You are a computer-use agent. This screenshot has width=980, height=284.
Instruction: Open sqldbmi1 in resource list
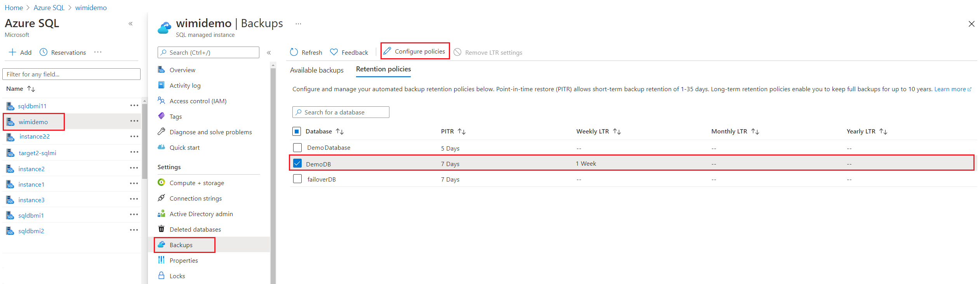(x=31, y=215)
